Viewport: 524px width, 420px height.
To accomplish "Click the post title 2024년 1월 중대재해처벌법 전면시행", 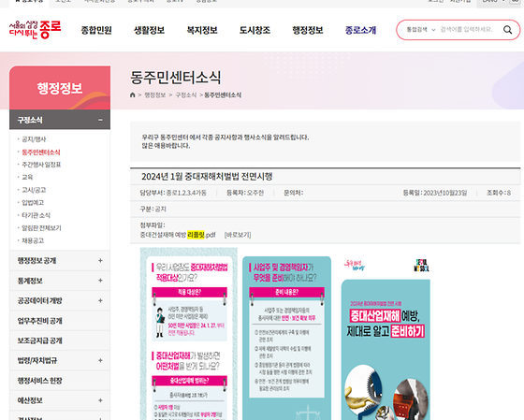I will click(207, 177).
